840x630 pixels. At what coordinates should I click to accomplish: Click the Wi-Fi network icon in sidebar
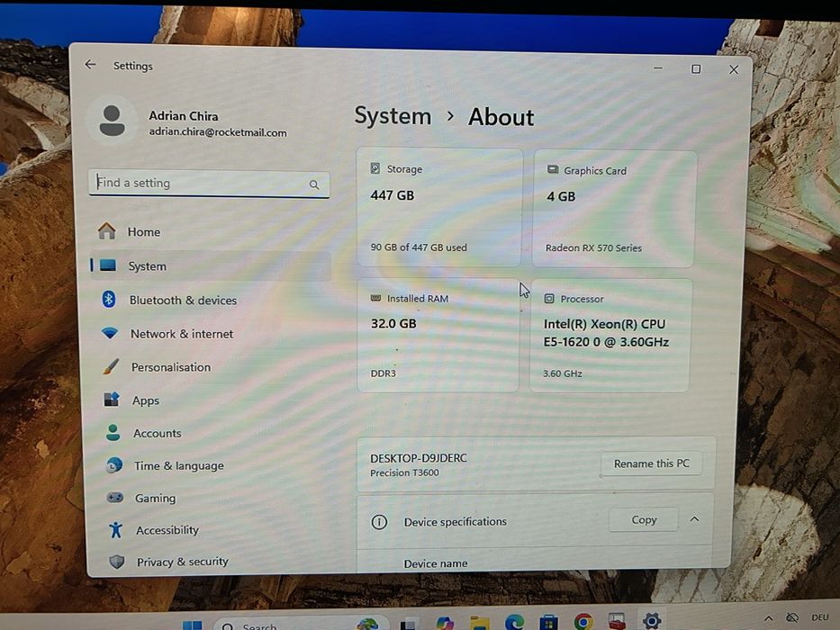pyautogui.click(x=110, y=333)
